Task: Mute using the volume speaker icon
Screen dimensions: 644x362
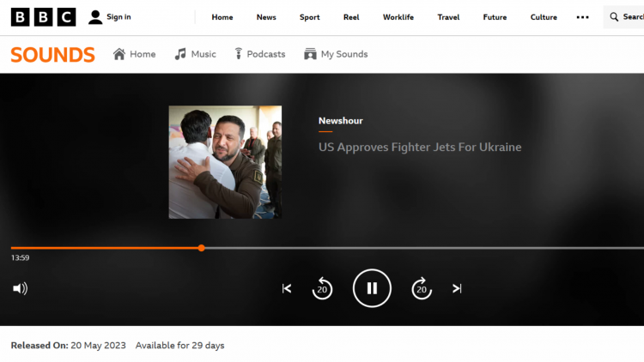Action: pos(20,288)
